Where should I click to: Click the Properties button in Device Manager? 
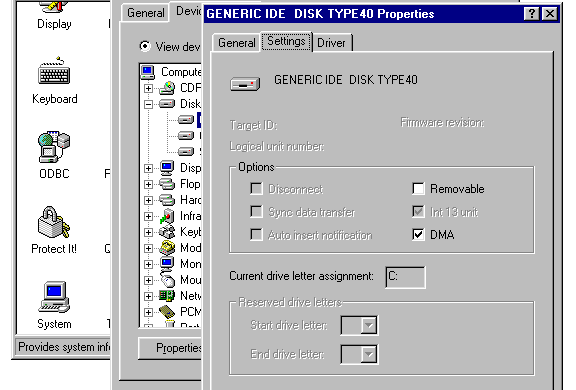pos(170,348)
